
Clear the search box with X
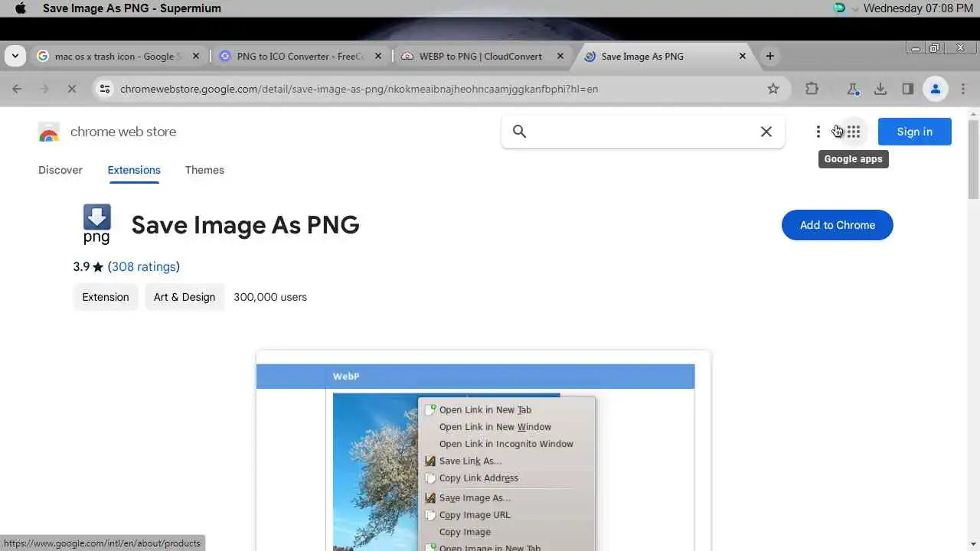[766, 132]
